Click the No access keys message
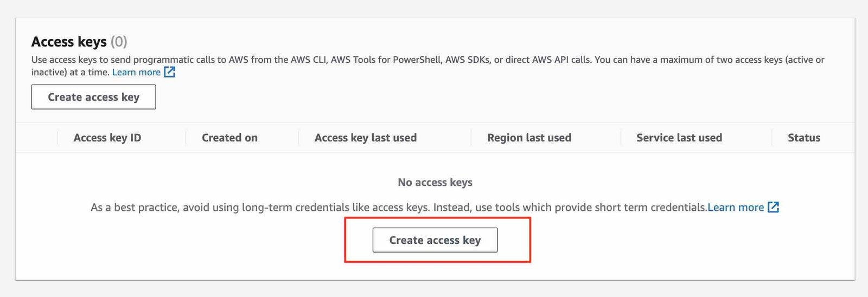This screenshot has height=297, width=868. (x=435, y=182)
